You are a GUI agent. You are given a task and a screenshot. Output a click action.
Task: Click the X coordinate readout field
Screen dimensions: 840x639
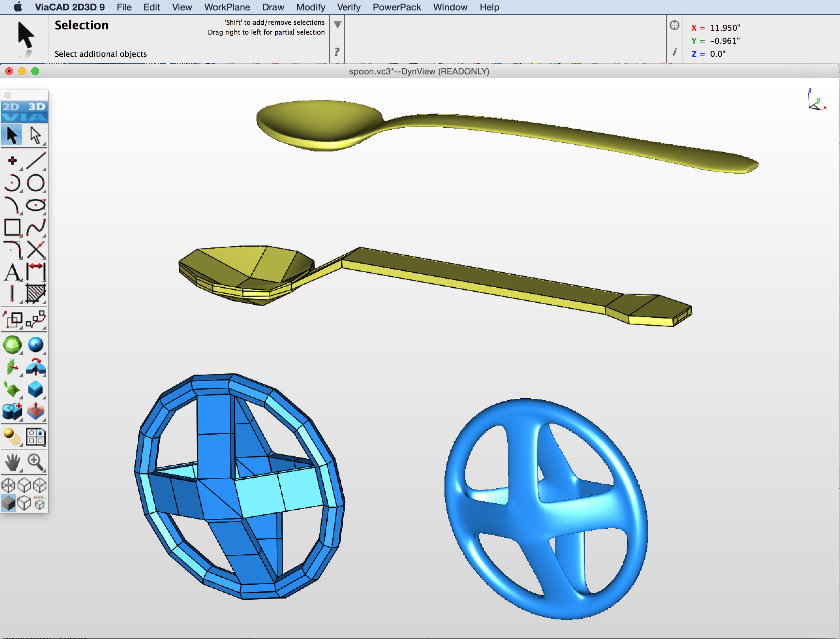pyautogui.click(x=718, y=27)
